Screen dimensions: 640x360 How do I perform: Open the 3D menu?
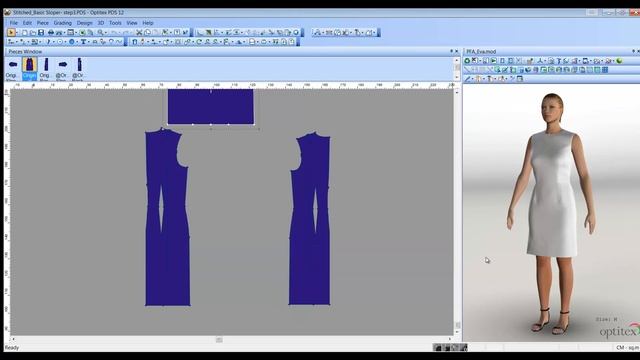100,23
